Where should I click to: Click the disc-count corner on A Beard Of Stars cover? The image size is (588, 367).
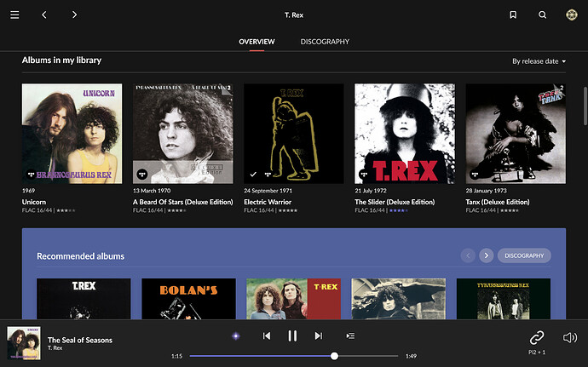pos(228,89)
